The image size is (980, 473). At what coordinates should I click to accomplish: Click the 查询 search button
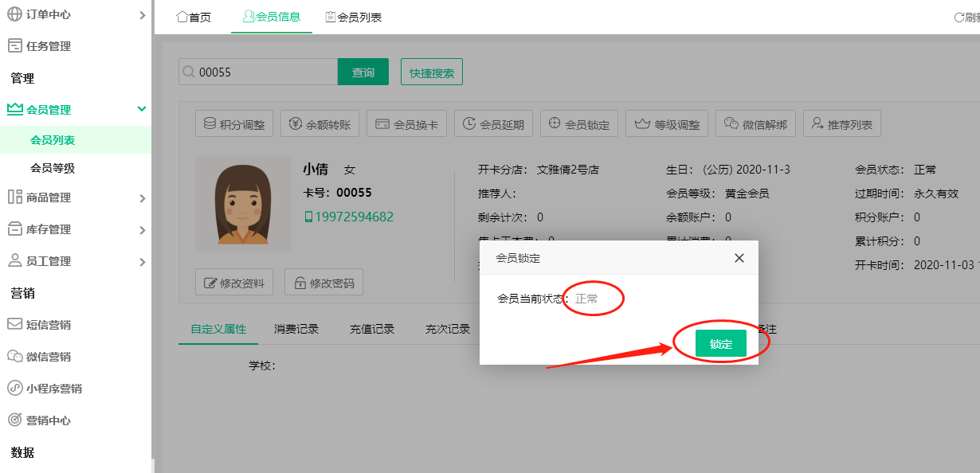(363, 72)
